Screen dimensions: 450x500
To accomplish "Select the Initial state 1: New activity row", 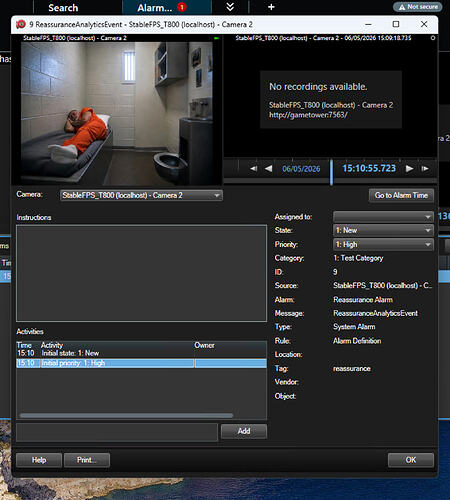I will click(x=141, y=353).
